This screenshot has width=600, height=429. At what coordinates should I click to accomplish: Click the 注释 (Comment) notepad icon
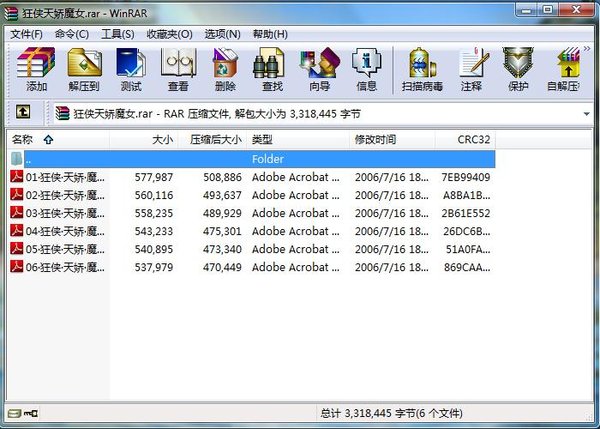(x=471, y=69)
